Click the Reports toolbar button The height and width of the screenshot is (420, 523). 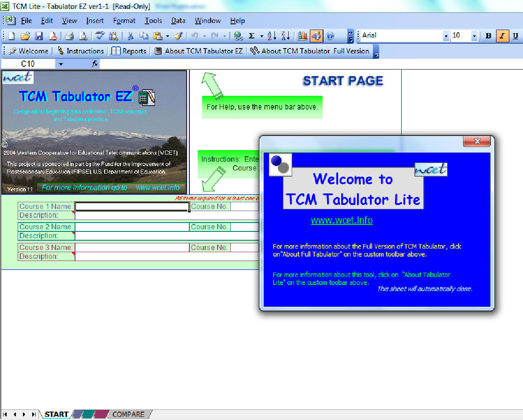[x=129, y=51]
